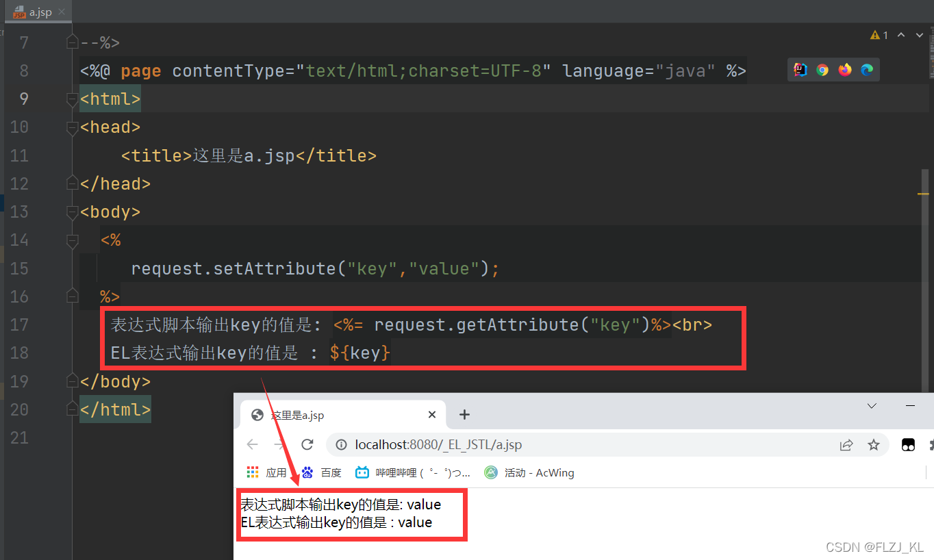Viewport: 934px width, 560px height.
Task: Open the 活动 - AcWing bookmark
Action: pyautogui.click(x=529, y=472)
